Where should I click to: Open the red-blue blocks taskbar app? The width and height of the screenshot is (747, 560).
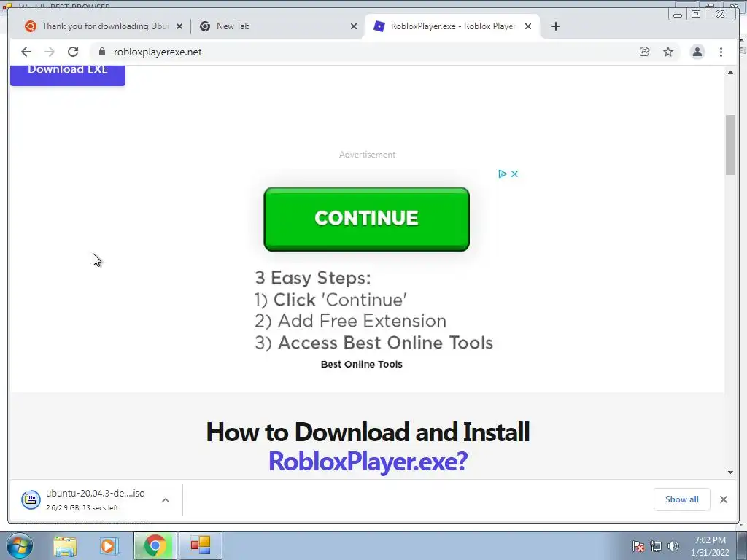(201, 545)
